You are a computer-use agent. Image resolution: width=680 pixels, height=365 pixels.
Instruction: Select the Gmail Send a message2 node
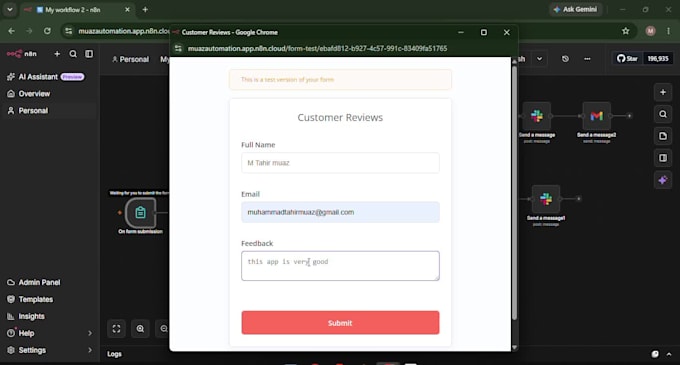point(597,116)
